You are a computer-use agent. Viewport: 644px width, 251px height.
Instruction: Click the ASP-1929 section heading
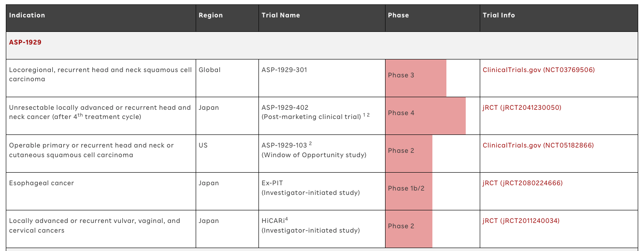[25, 43]
